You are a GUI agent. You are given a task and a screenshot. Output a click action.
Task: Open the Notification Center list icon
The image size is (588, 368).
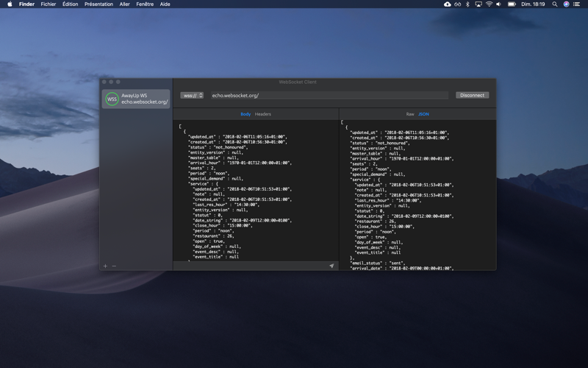point(577,4)
